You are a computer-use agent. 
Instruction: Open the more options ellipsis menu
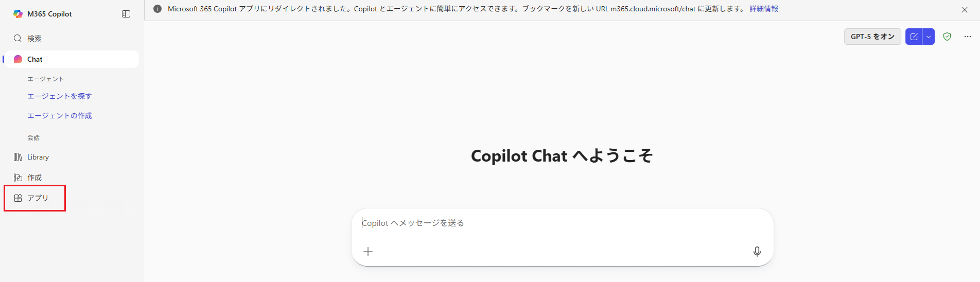[x=968, y=37]
